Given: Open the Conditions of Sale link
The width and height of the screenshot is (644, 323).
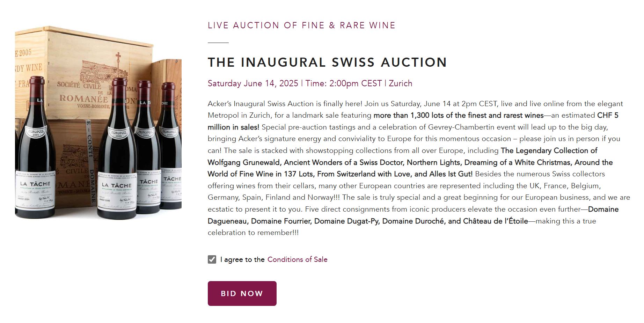Looking at the screenshot, I should (297, 259).
